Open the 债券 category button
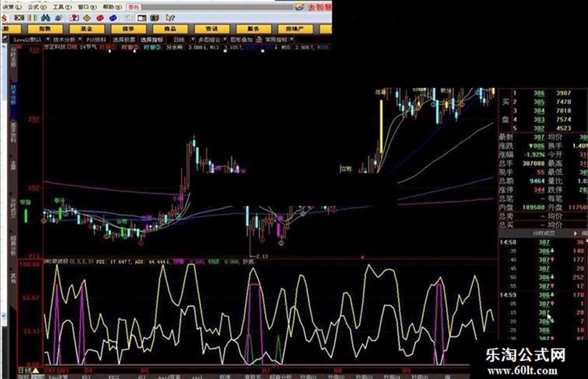The width and height of the screenshot is (588, 379). coord(128,29)
